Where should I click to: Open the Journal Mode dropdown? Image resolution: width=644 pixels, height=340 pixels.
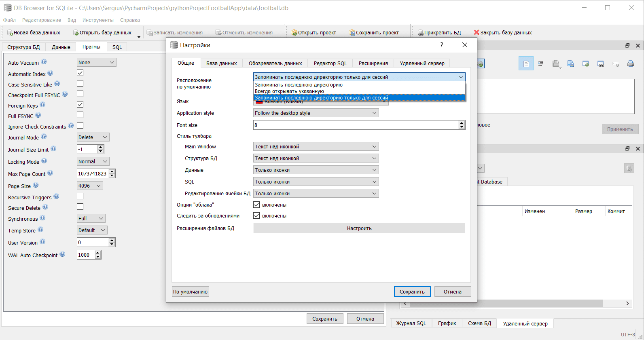(93, 137)
